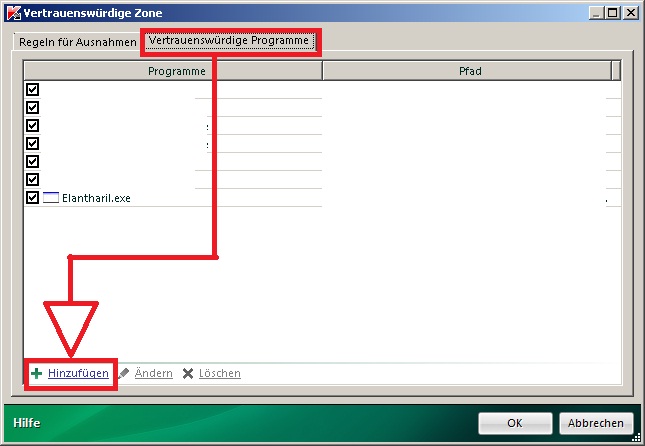Click the green plus icon beside Hinzufügen

pos(36,373)
